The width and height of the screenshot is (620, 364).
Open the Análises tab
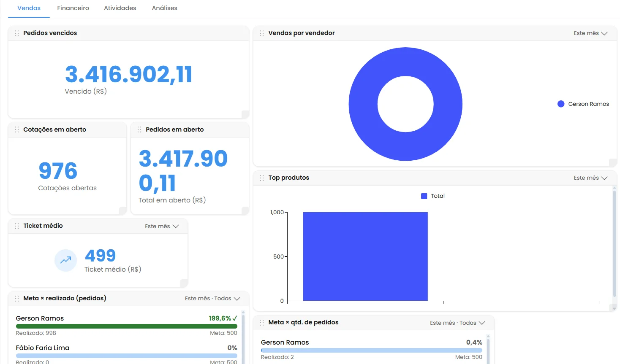[165, 8]
